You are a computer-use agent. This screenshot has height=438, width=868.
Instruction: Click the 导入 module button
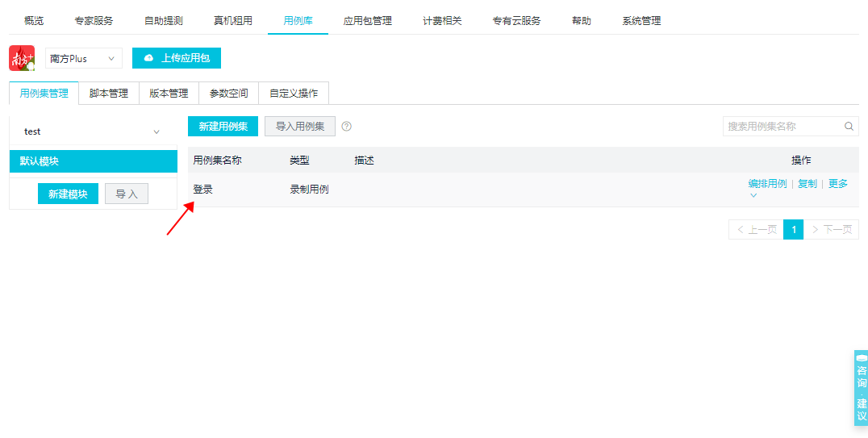click(127, 194)
